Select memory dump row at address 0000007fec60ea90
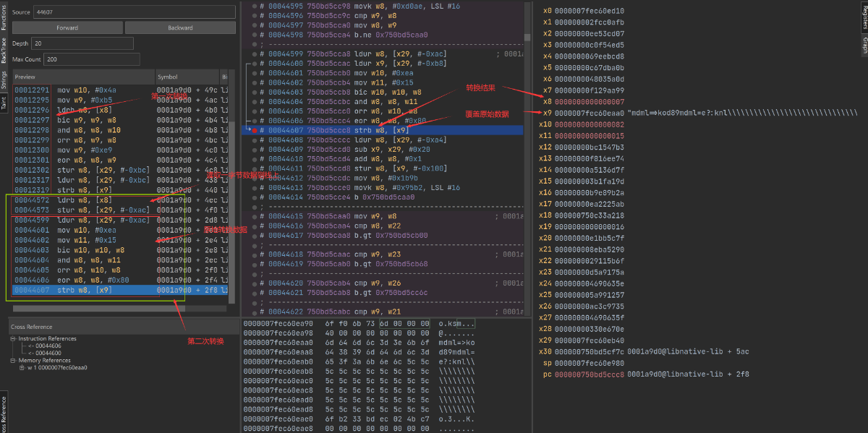The height and width of the screenshot is (433, 868). click(x=359, y=323)
